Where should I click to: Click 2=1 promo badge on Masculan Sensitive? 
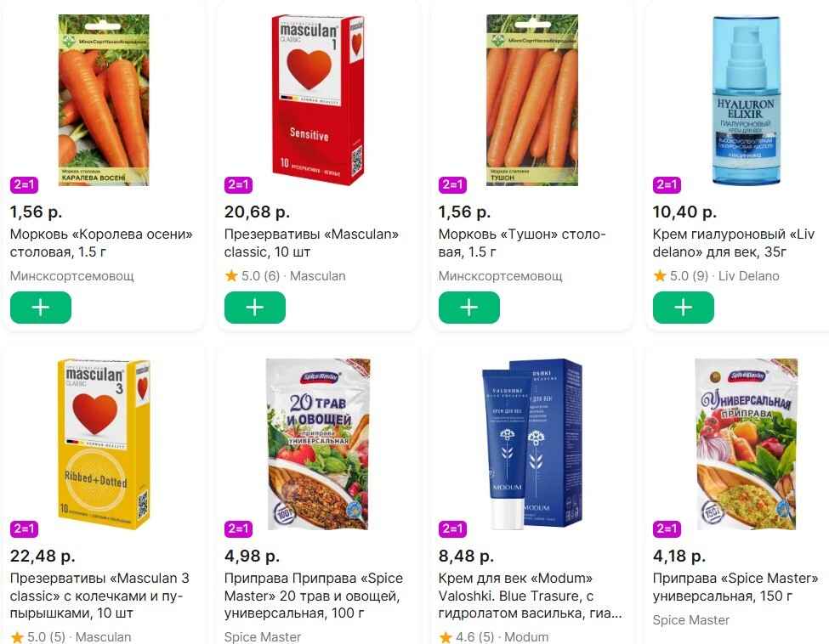[238, 184]
